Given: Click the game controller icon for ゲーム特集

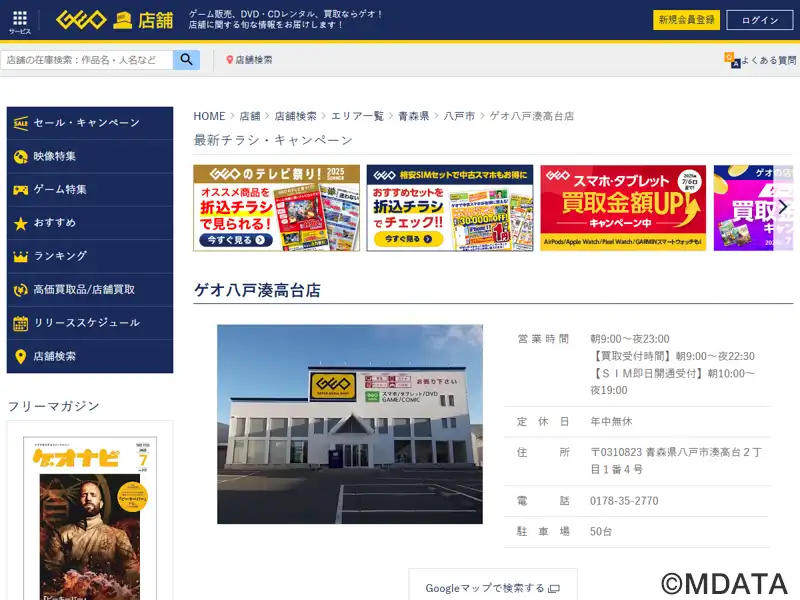Looking at the screenshot, I should (20, 190).
